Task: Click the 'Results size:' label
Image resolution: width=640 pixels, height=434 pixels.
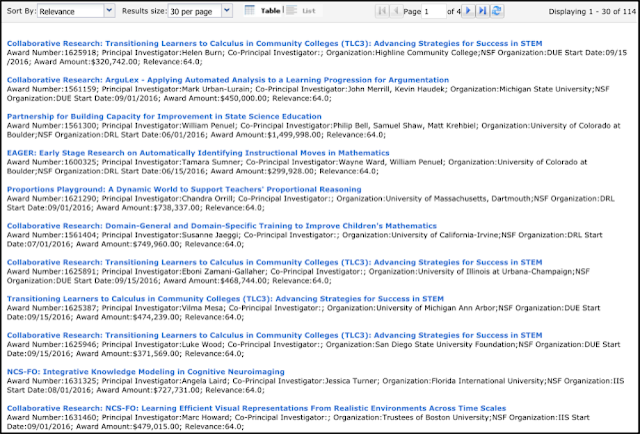Action: tap(144, 11)
